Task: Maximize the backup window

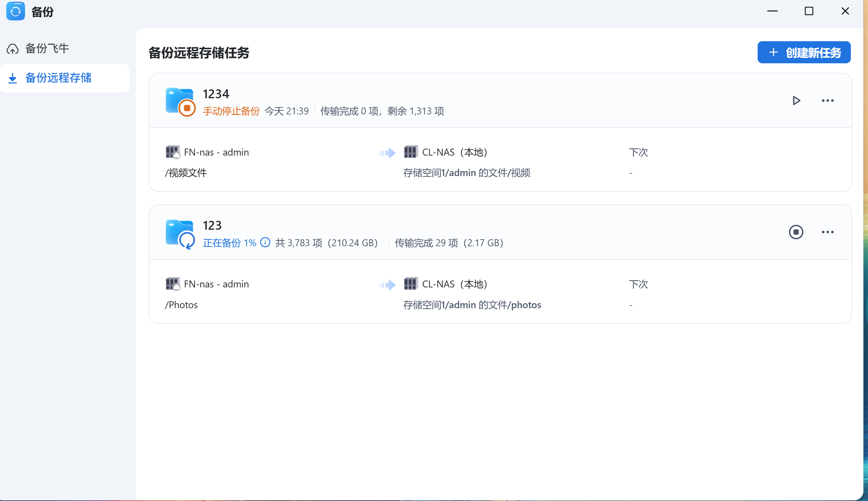Action: (808, 11)
